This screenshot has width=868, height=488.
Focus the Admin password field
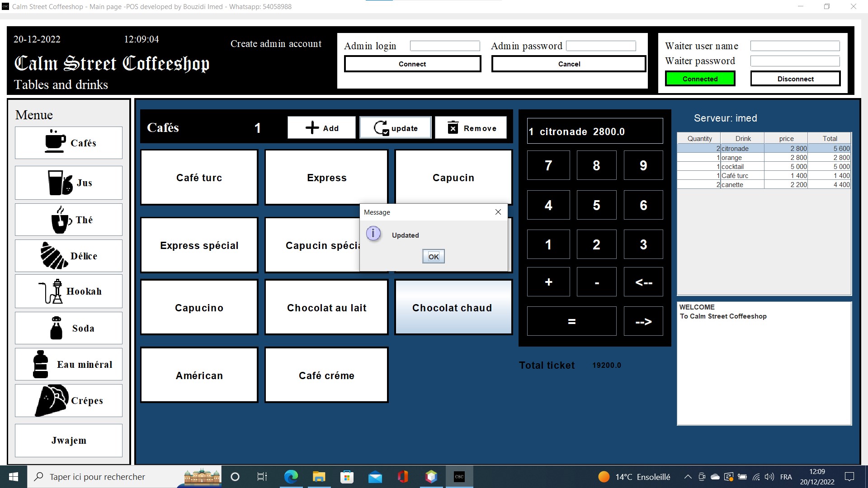tap(601, 46)
